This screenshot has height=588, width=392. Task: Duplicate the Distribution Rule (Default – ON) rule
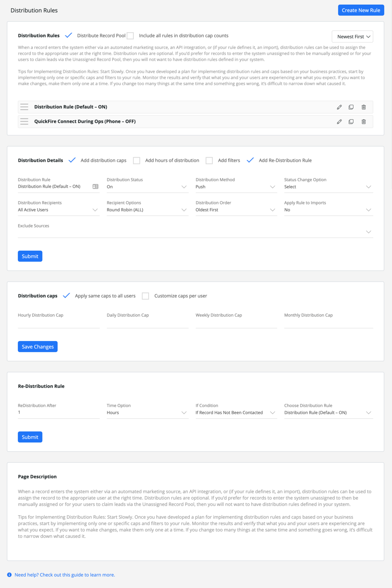351,107
